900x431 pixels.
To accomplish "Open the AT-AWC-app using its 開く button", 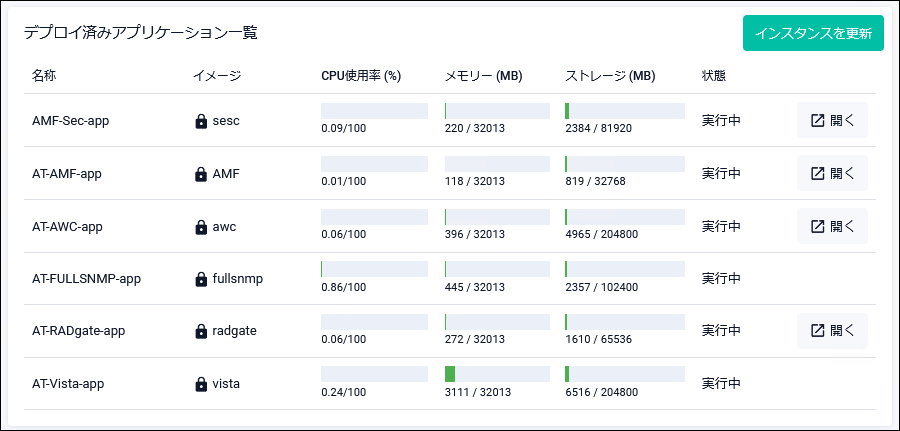I will pyautogui.click(x=832, y=226).
